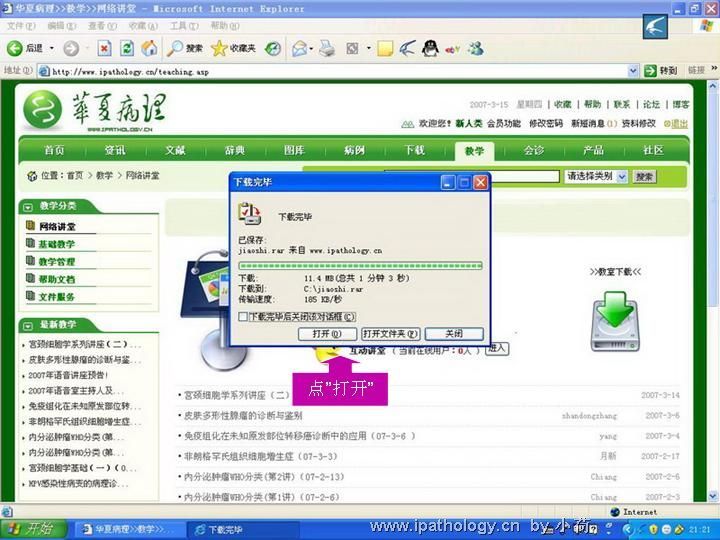Click the blue bird icon right of toolbar
This screenshot has height=540, width=720.
655,27
